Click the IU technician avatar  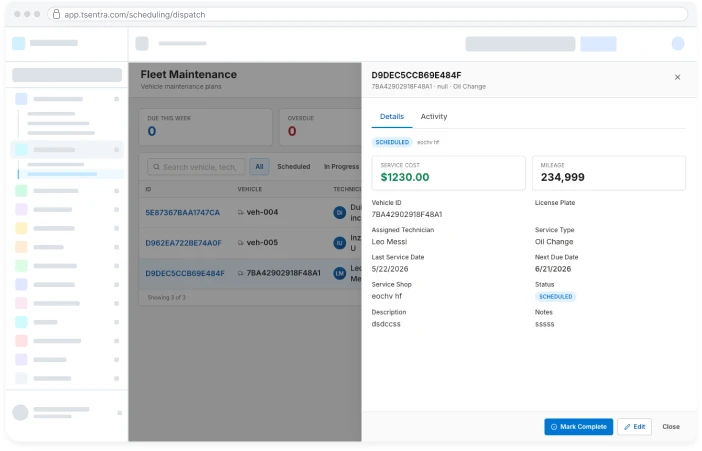click(x=340, y=243)
